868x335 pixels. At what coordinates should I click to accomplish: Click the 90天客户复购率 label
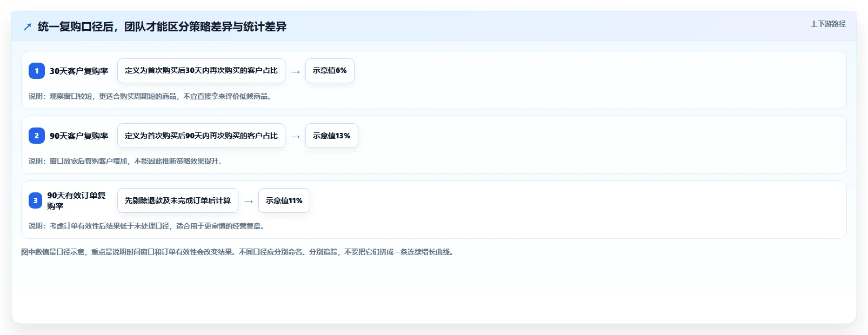[79, 136]
